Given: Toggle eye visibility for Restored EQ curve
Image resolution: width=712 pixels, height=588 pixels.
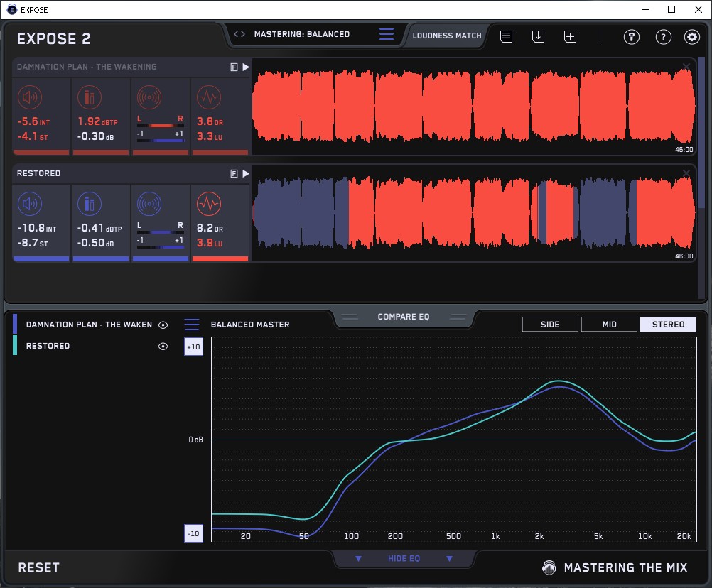Looking at the screenshot, I should pos(163,347).
